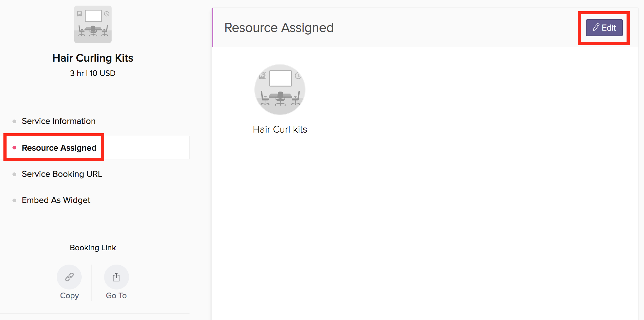This screenshot has height=320, width=644.
Task: Click the Hair Curling Kits service thumbnail
Action: coord(93,24)
